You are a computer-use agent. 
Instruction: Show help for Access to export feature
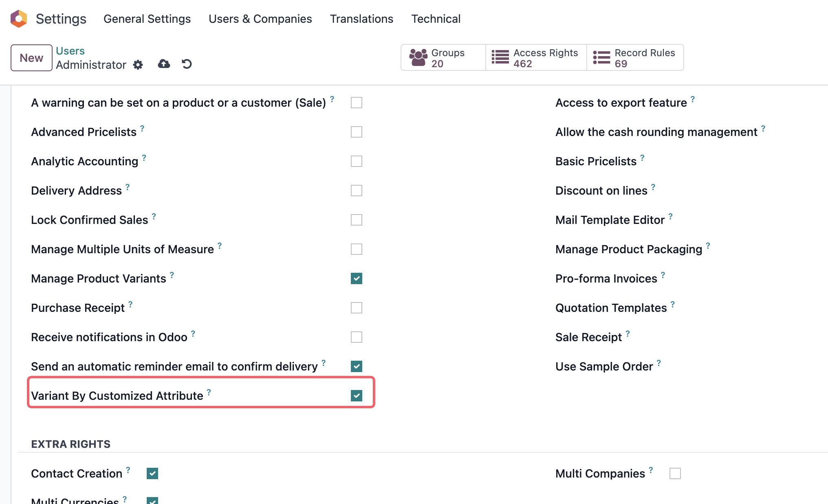[693, 99]
